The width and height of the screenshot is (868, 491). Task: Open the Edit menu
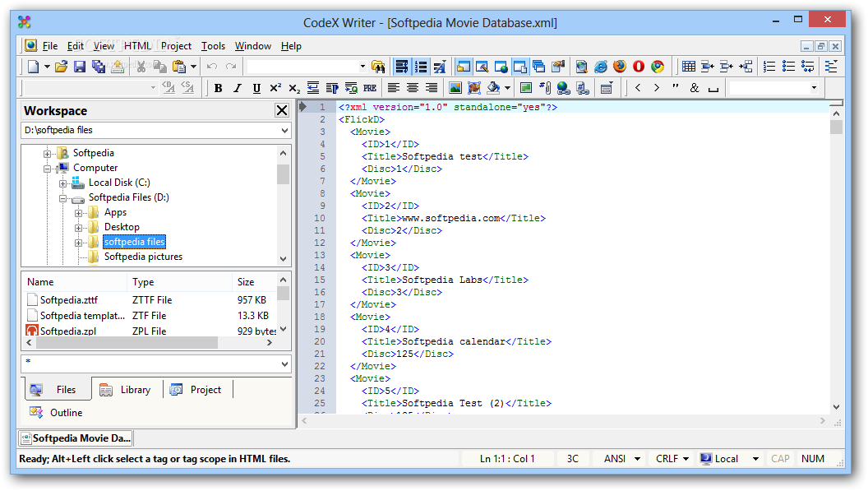point(76,46)
